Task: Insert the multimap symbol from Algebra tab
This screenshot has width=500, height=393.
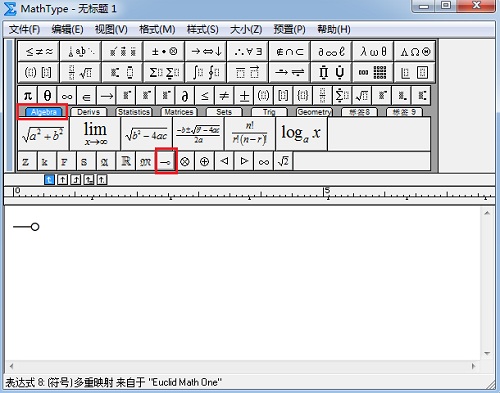Action: (166, 161)
